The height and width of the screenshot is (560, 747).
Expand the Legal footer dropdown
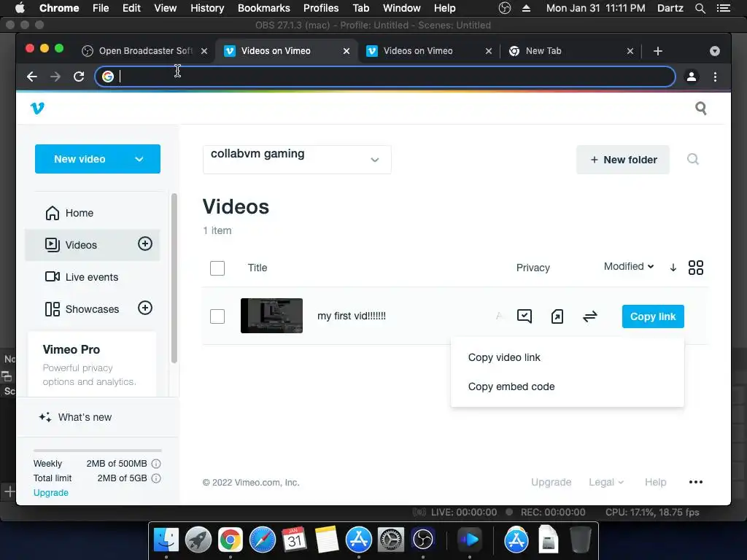pyautogui.click(x=606, y=482)
